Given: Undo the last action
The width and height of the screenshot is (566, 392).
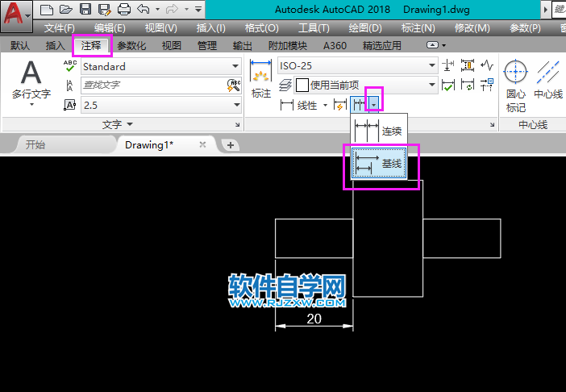Looking at the screenshot, I should coord(144,9).
